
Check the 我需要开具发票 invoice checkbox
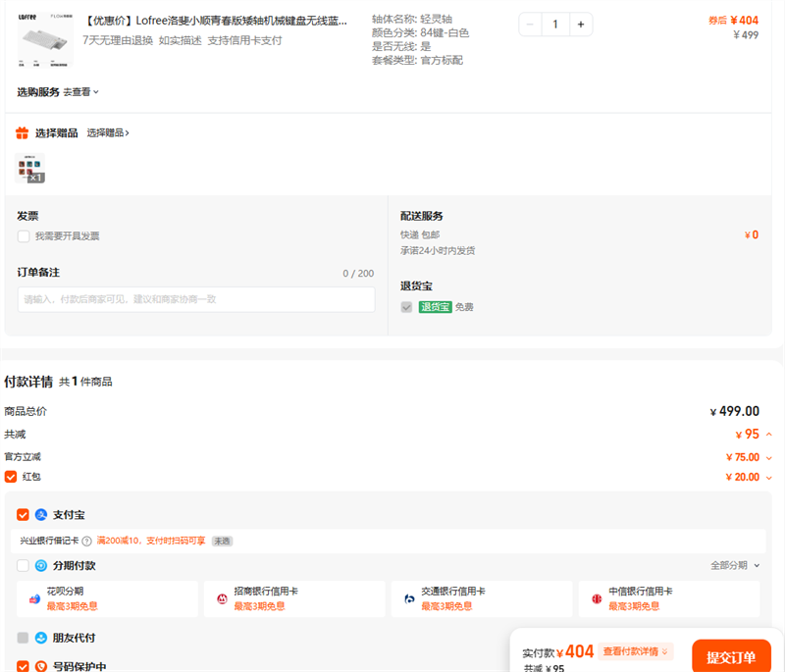[x=24, y=236]
